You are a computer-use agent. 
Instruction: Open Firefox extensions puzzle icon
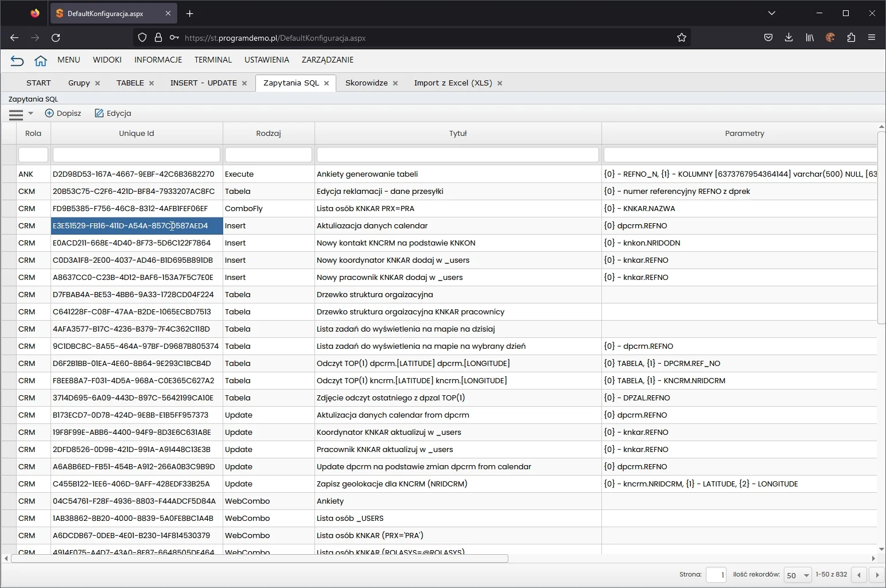851,38
